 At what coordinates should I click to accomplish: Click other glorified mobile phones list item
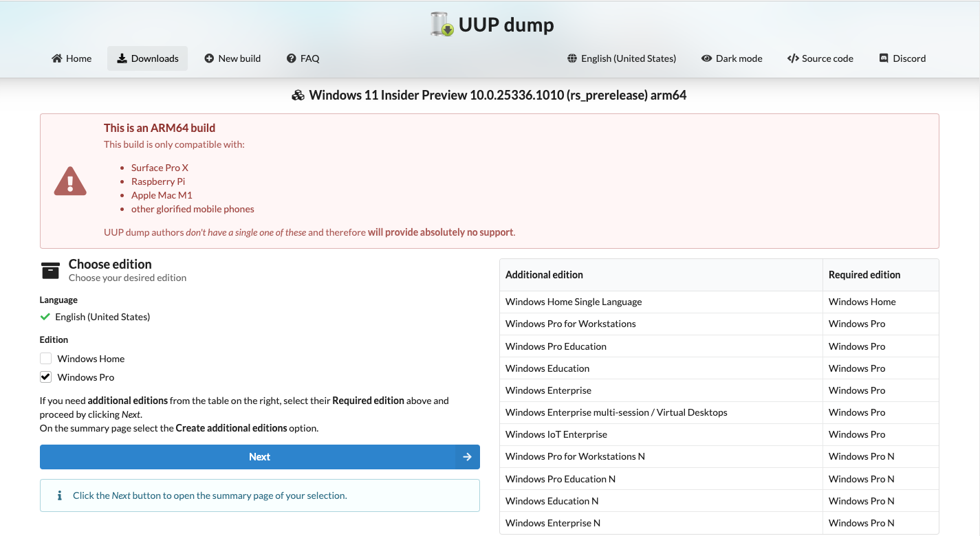click(x=193, y=209)
